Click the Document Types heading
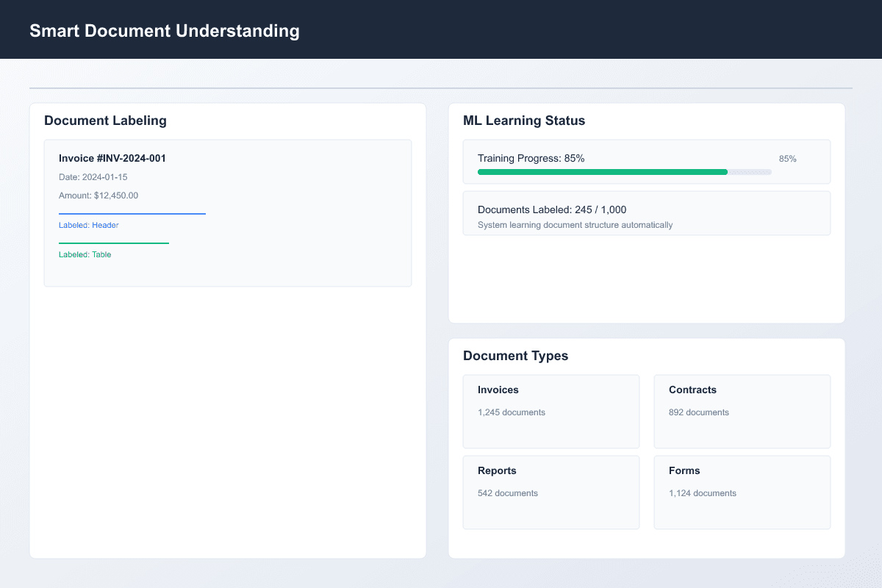Image resolution: width=882 pixels, height=588 pixels. [x=516, y=356]
